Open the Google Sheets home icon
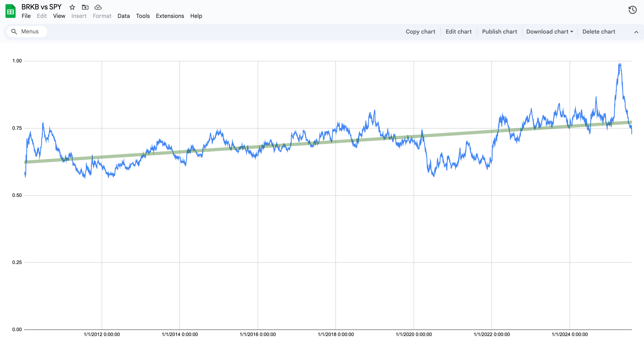Screen dimensions: 644x345 pyautogui.click(x=11, y=11)
